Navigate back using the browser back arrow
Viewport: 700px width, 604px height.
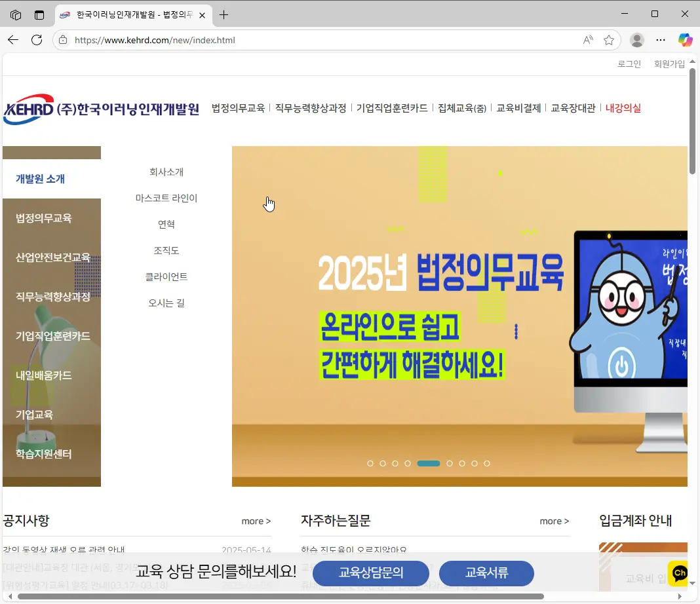coord(13,40)
